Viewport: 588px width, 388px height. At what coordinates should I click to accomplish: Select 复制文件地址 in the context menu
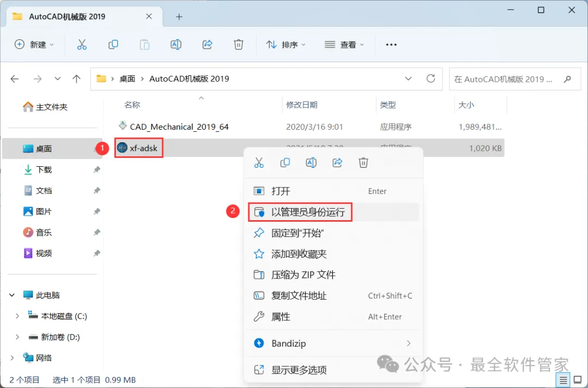pyautogui.click(x=333, y=296)
